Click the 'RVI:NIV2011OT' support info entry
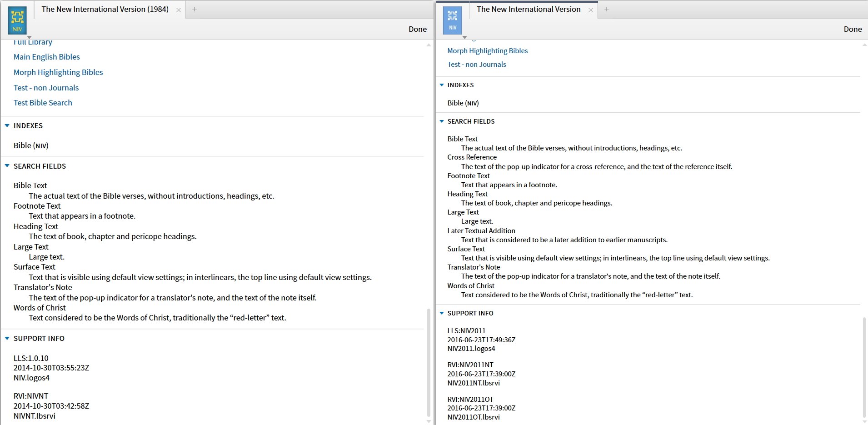Viewport: 868px width, 425px height. coord(470,400)
